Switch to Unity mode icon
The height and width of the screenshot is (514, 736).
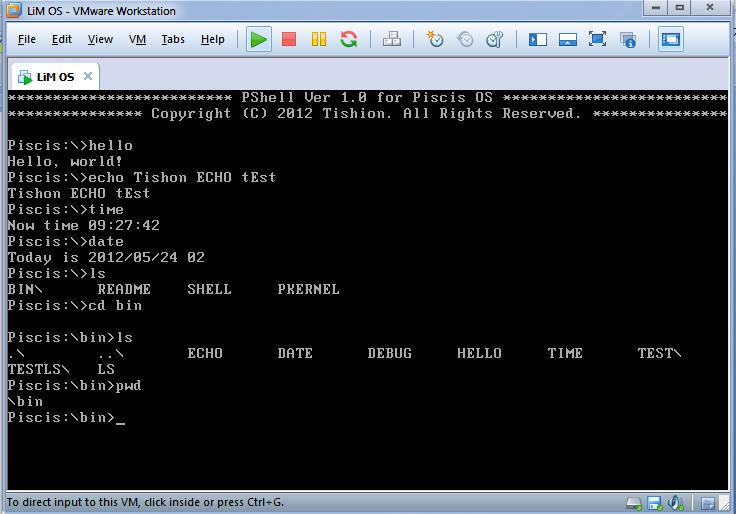[x=628, y=40]
